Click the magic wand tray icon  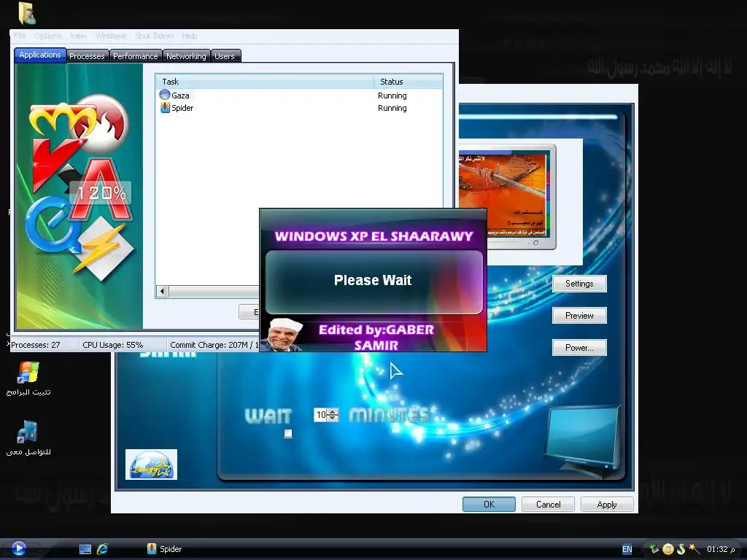coord(694,549)
